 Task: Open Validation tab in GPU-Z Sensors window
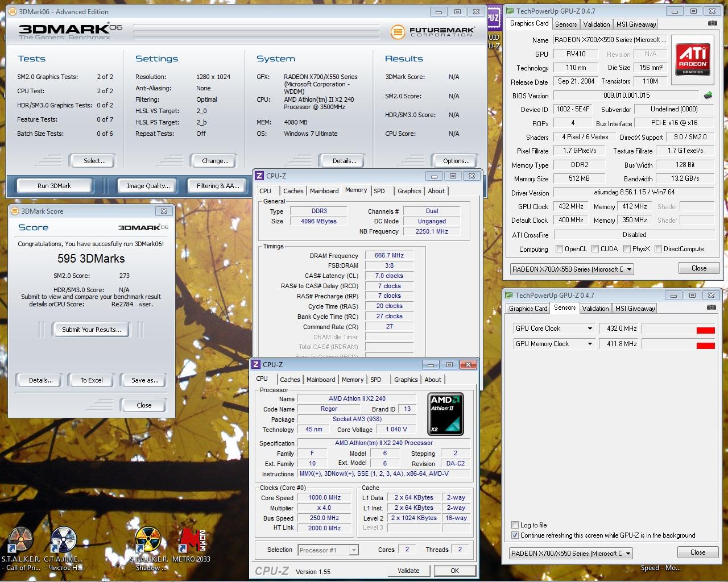point(595,308)
